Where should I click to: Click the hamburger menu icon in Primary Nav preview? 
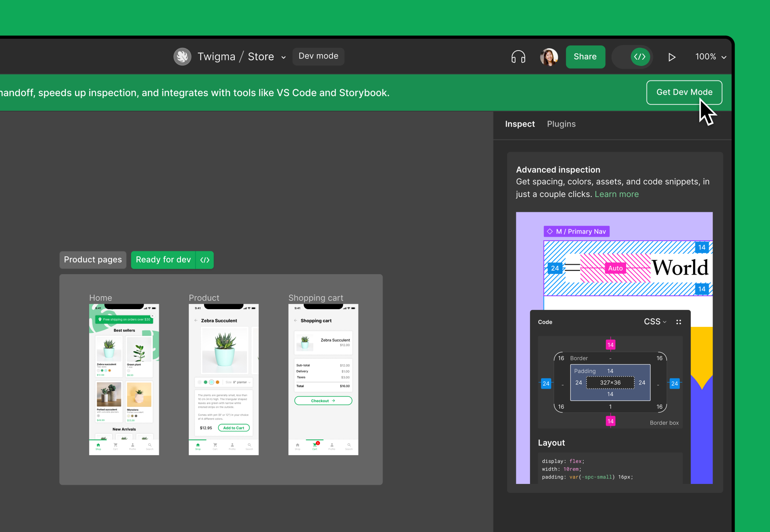pyautogui.click(x=572, y=268)
